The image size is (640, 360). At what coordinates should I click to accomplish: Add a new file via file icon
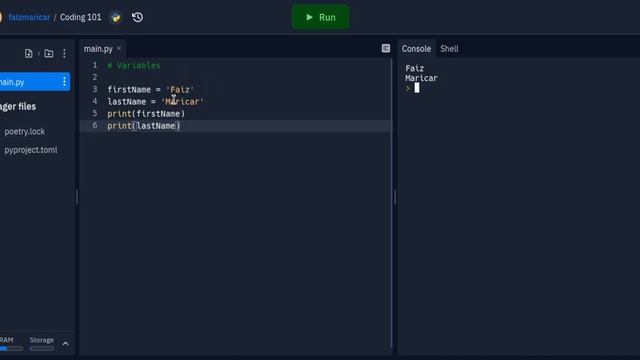tap(29, 53)
